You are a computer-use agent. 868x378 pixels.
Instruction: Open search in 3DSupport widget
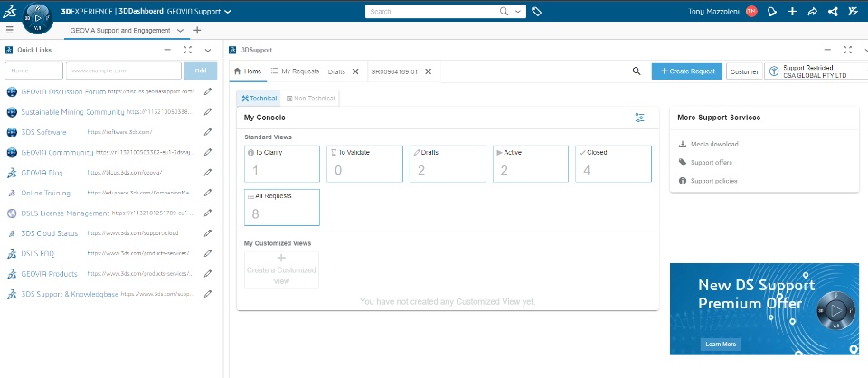pos(637,71)
